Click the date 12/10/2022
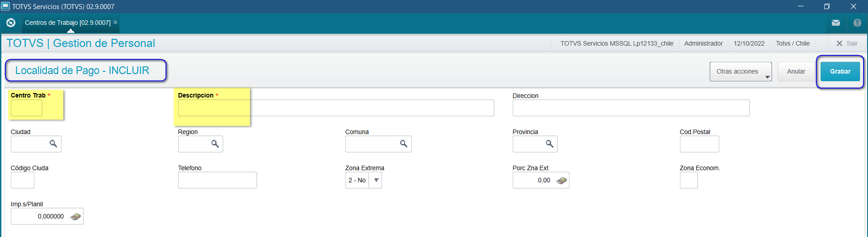Screen dimensions: 868x237 coord(749,43)
